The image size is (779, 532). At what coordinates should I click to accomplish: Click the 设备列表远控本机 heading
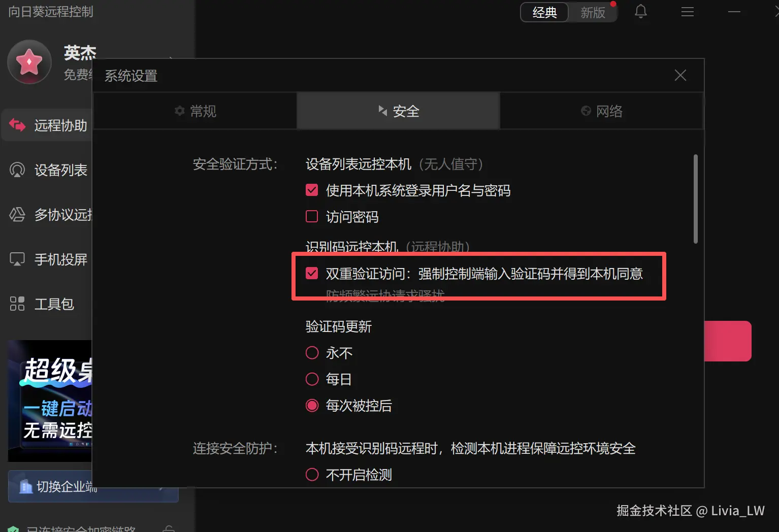[x=359, y=164]
